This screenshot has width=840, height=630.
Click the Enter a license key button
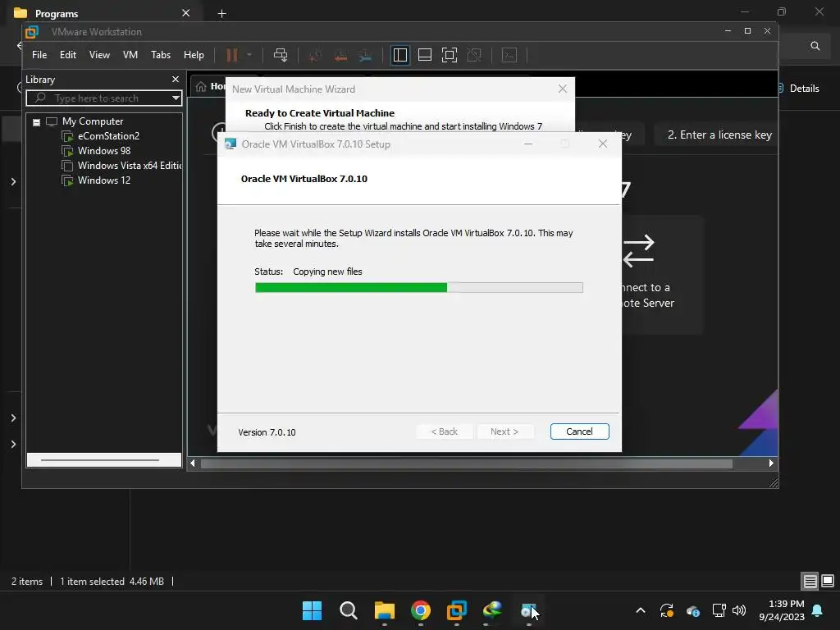pyautogui.click(x=719, y=135)
